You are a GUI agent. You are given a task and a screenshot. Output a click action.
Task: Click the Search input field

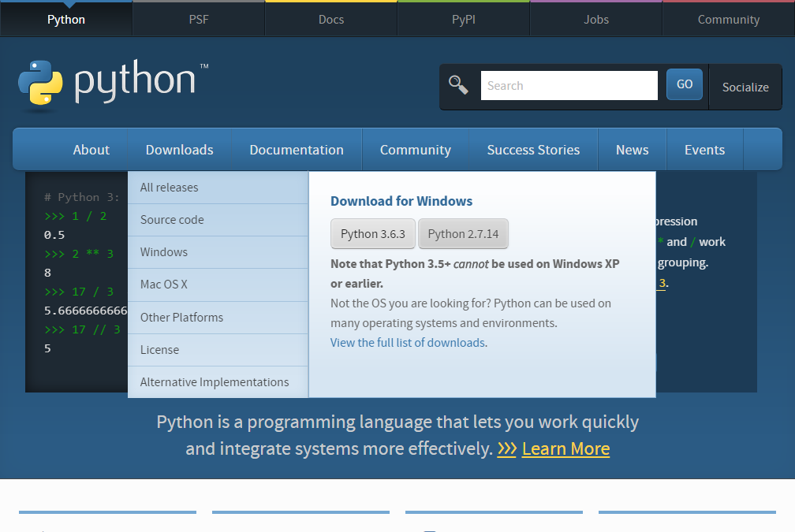[x=569, y=86]
